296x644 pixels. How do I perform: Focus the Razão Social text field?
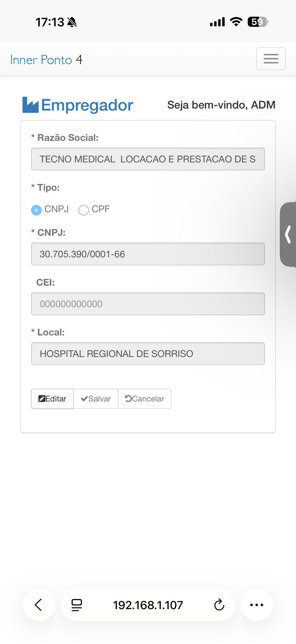[x=148, y=159]
